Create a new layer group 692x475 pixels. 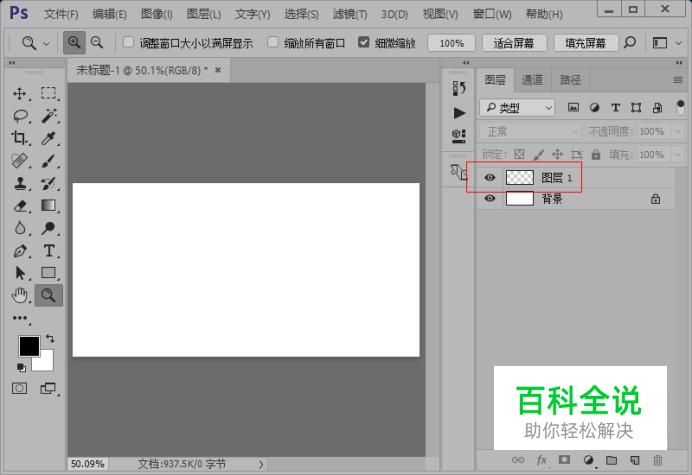611,460
